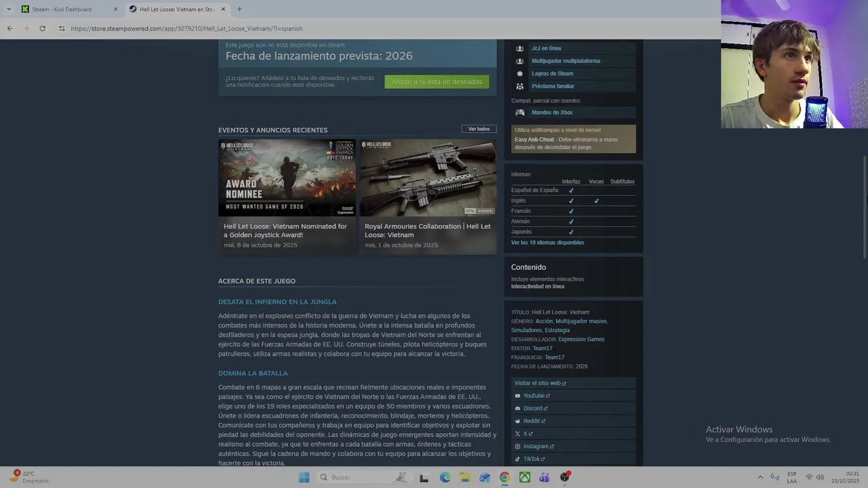This screenshot has width=868, height=488.
Task: Click the browser address bar URL
Action: (186, 28)
